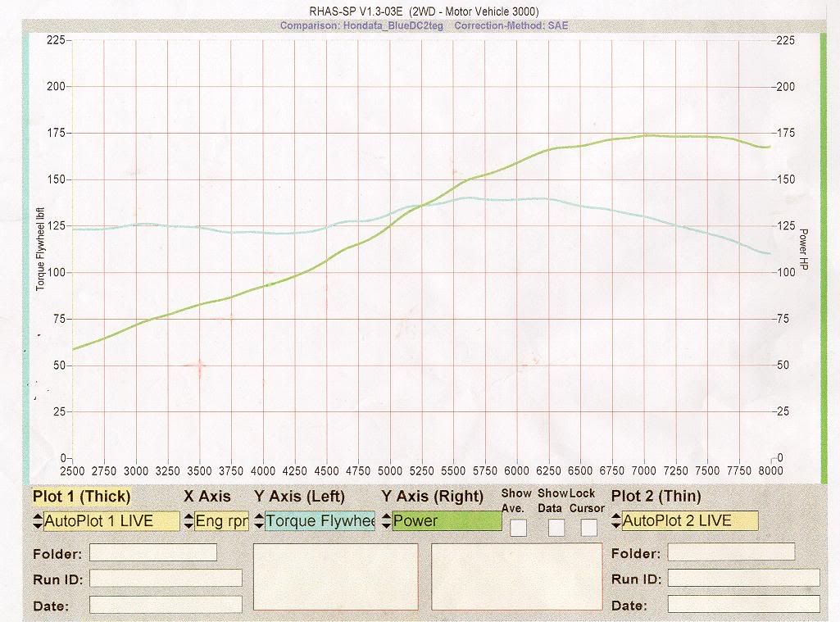
Task: Click the Plot 2 Date field
Action: [x=743, y=604]
